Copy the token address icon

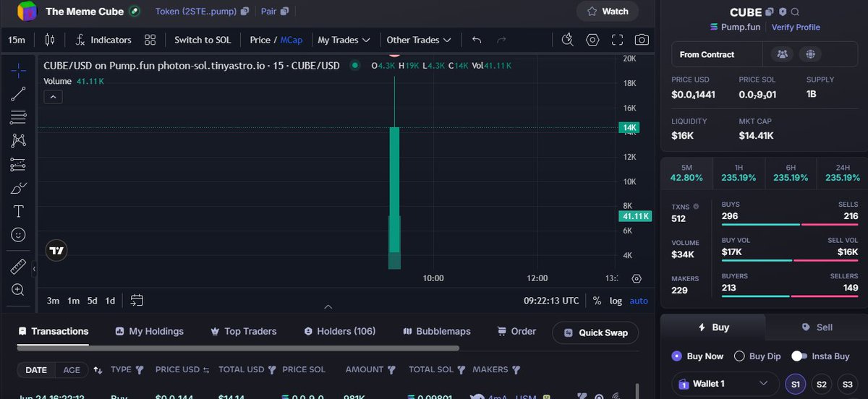click(245, 12)
